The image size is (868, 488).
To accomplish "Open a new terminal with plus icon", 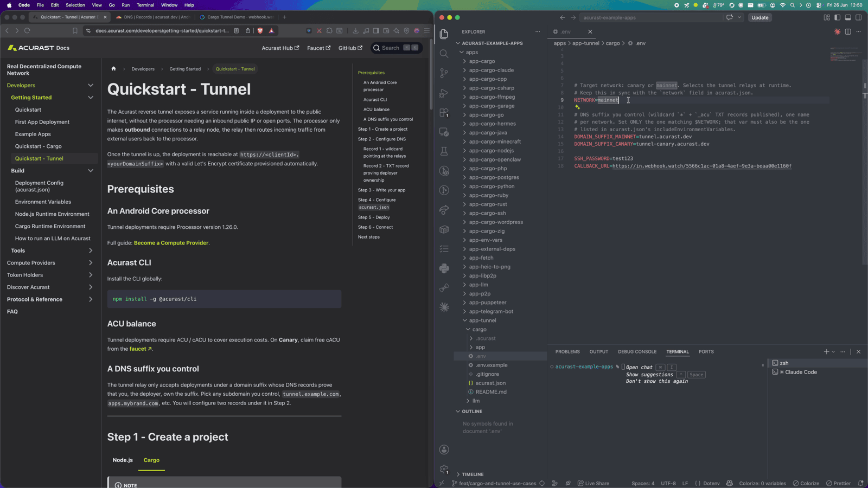I will [x=826, y=352].
